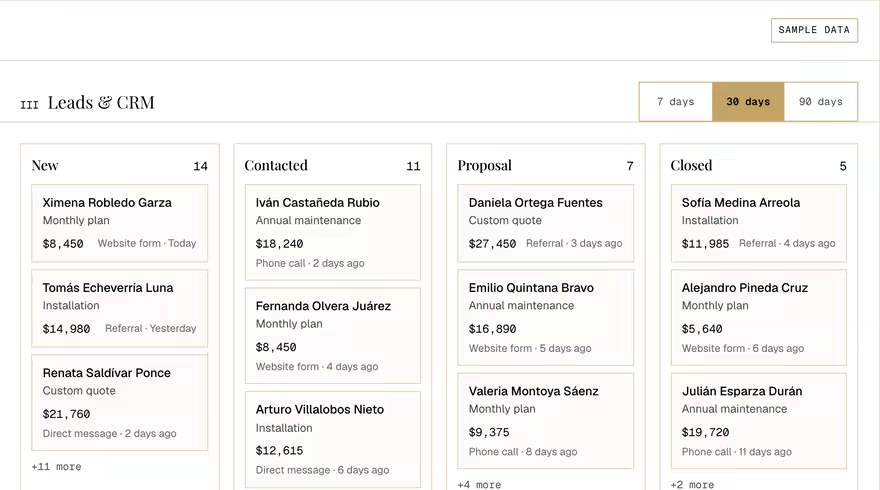Open the Daniela Ortega Fuentes card

pos(546,223)
